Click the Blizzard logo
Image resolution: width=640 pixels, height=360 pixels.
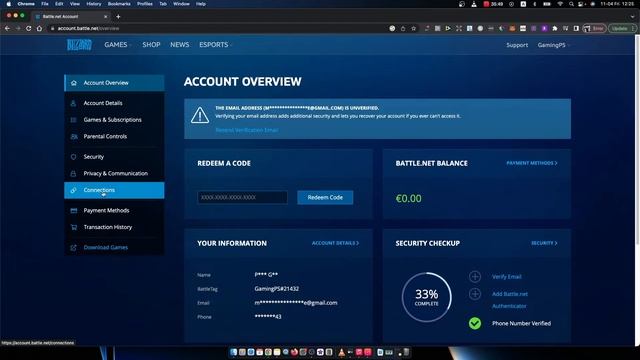79,45
